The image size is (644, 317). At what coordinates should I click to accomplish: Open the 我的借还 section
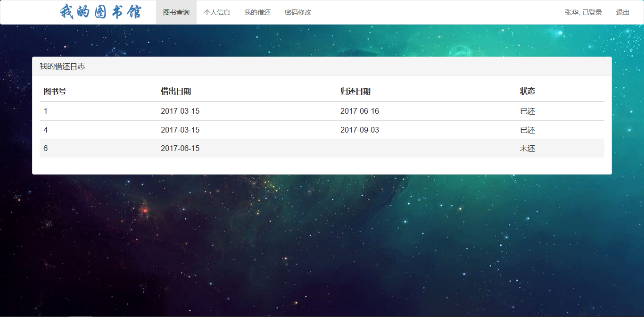click(x=257, y=12)
